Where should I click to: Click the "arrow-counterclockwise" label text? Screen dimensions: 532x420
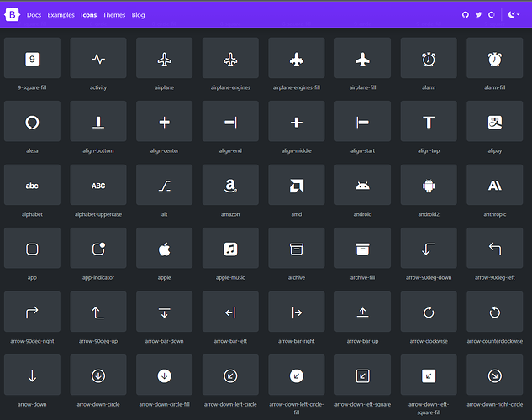[495, 341]
